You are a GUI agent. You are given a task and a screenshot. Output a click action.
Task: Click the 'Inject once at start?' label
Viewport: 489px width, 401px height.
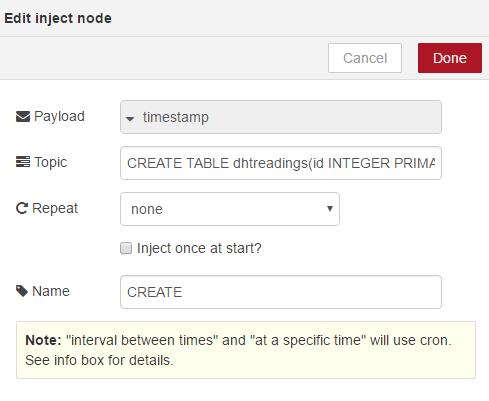pyautogui.click(x=199, y=248)
